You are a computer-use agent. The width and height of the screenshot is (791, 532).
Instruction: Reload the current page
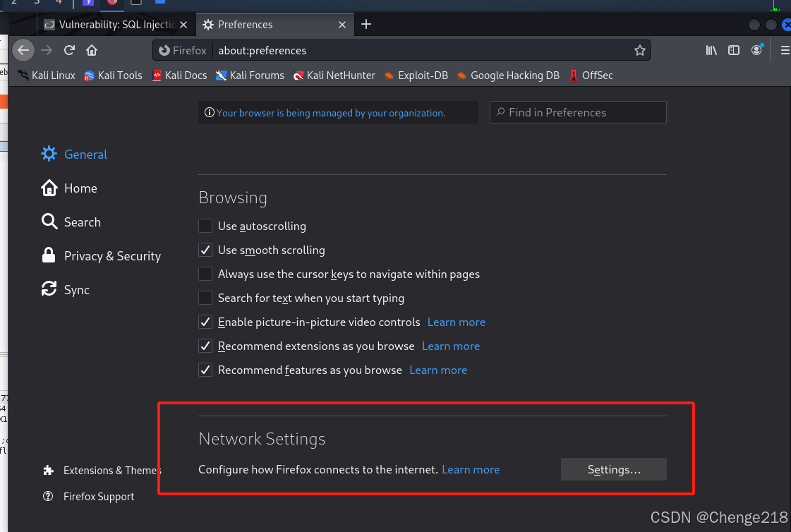[x=69, y=50]
